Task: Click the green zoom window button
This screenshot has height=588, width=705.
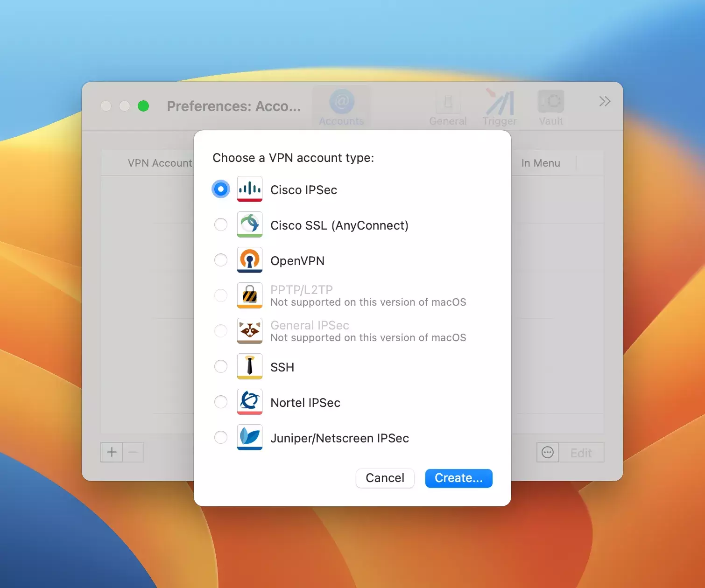Action: coord(143,106)
